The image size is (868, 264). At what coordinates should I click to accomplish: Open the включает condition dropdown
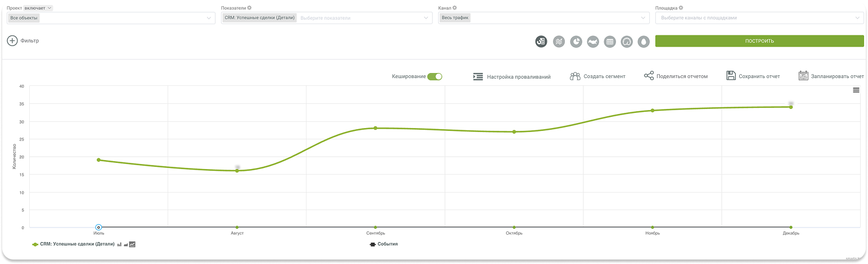(38, 8)
